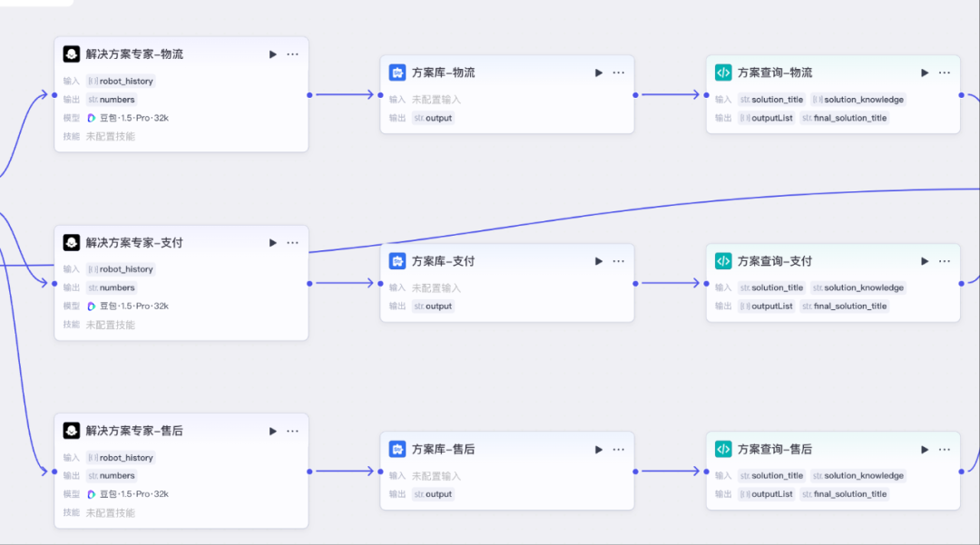The height and width of the screenshot is (545, 980).
Task: Run the 解决方案专家-物流 node
Action: (x=273, y=54)
